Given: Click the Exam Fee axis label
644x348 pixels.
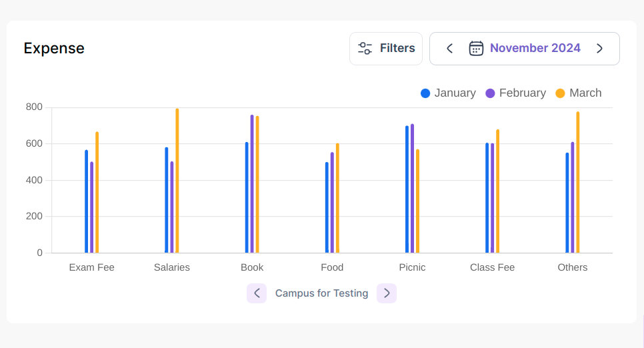Looking at the screenshot, I should [92, 267].
